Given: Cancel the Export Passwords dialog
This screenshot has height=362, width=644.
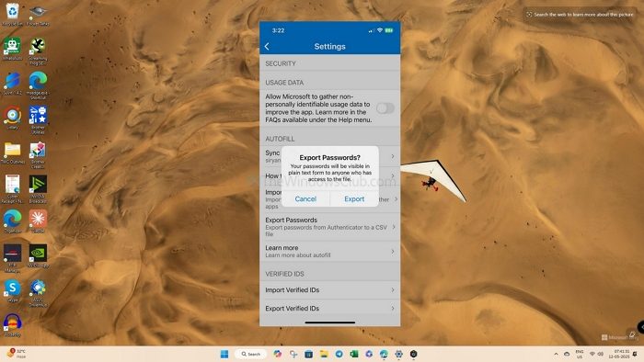Looking at the screenshot, I should [305, 198].
